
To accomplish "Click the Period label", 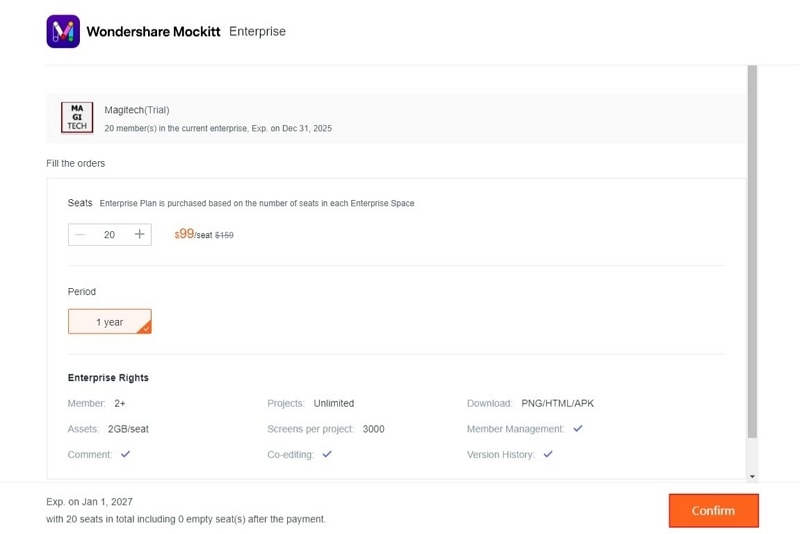I will coord(82,292).
